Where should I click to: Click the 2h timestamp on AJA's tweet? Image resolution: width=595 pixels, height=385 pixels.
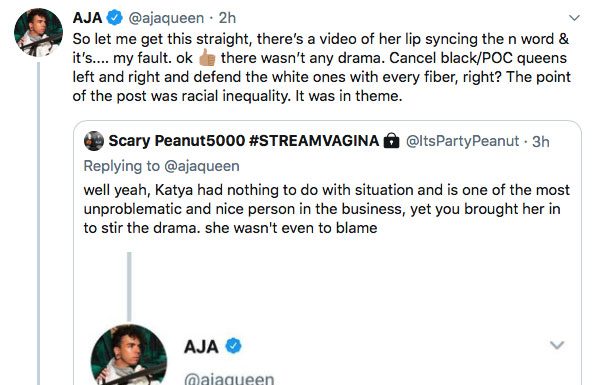[227, 18]
